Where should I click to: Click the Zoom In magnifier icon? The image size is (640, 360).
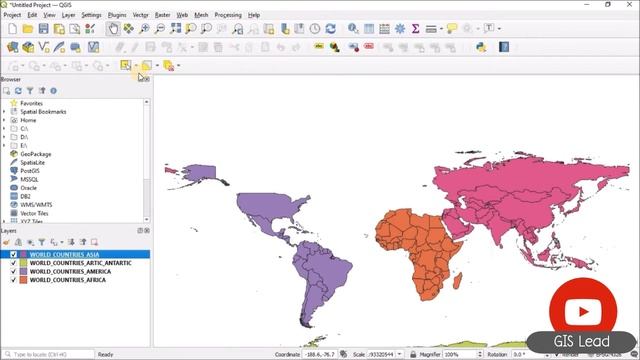144,29
